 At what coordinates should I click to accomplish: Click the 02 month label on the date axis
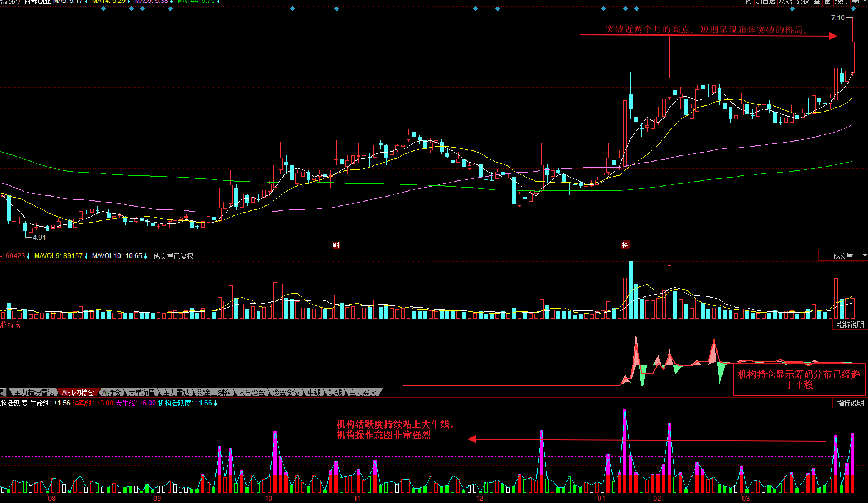(657, 499)
